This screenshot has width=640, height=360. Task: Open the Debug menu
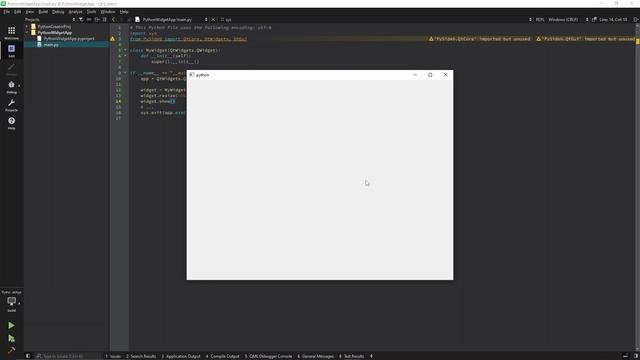(58, 12)
